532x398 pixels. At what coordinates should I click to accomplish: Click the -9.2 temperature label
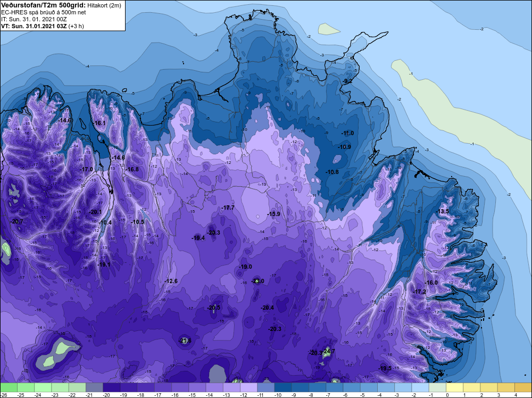point(347,81)
